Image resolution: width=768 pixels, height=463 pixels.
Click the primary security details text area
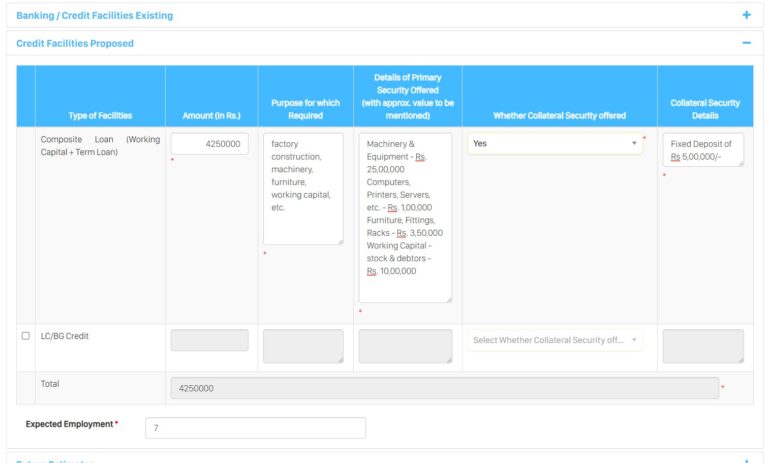pyautogui.click(x=405, y=217)
